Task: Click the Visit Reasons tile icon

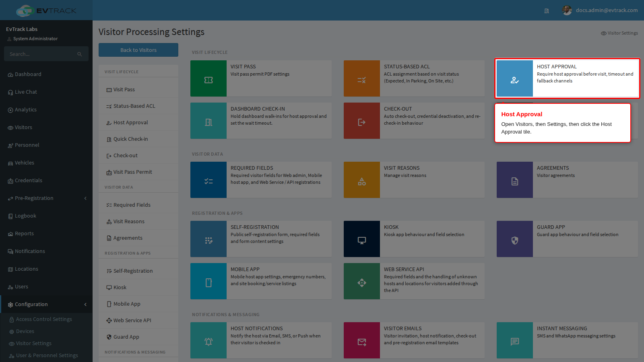Action: coord(362,180)
